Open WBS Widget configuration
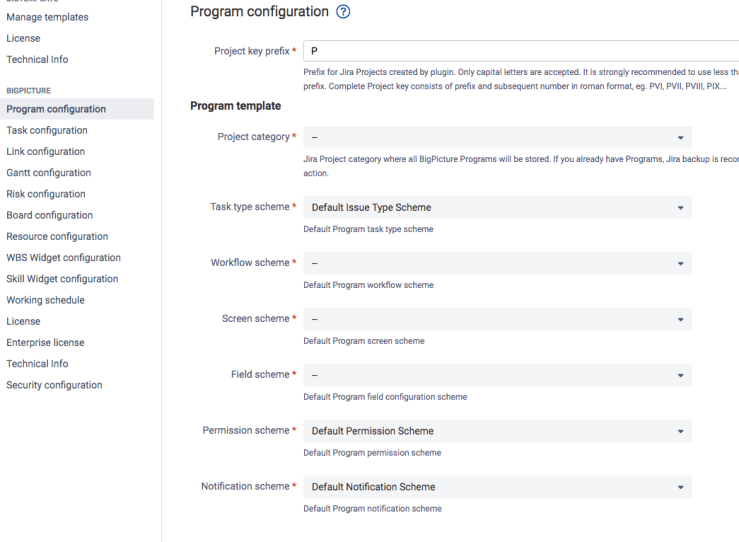739x542 pixels. 63,258
